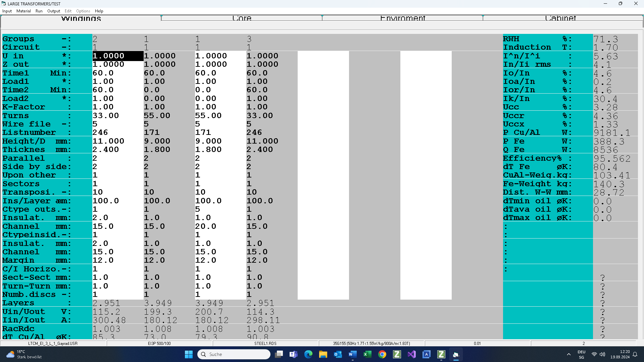Click the Efficiency% value 95.562
Screen dimensions: 644x362
click(612, 158)
